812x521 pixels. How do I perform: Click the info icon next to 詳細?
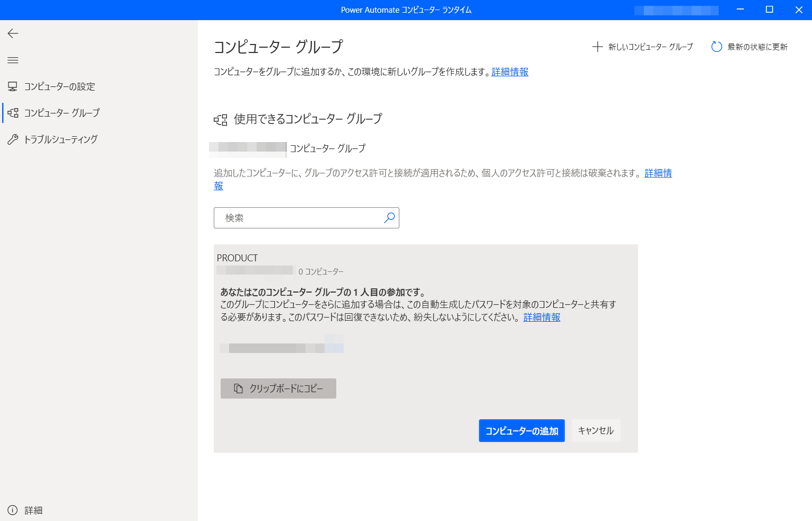pyautogui.click(x=13, y=510)
